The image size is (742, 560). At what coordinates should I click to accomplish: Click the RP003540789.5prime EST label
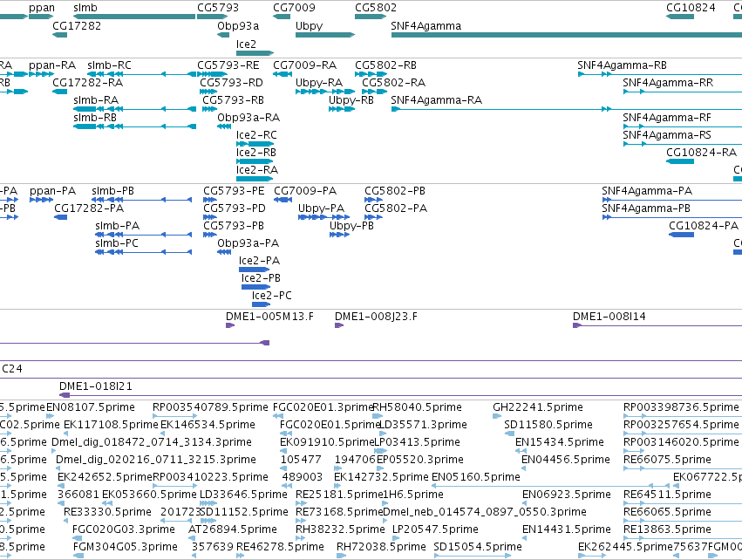(x=210, y=407)
